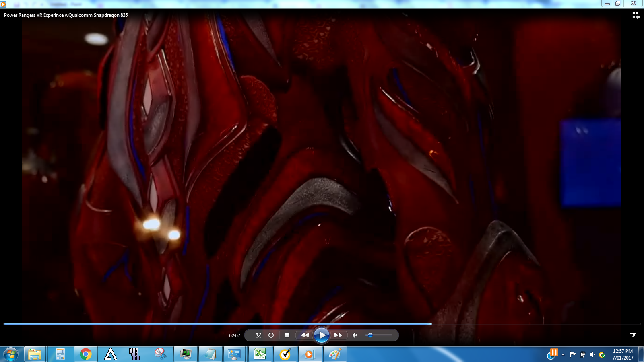Turn on repeat mode
The height and width of the screenshot is (362, 644).
(271, 335)
